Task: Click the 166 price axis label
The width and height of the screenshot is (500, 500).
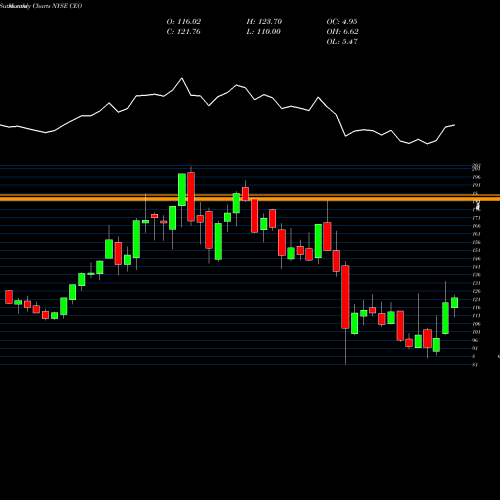Action: [476, 226]
